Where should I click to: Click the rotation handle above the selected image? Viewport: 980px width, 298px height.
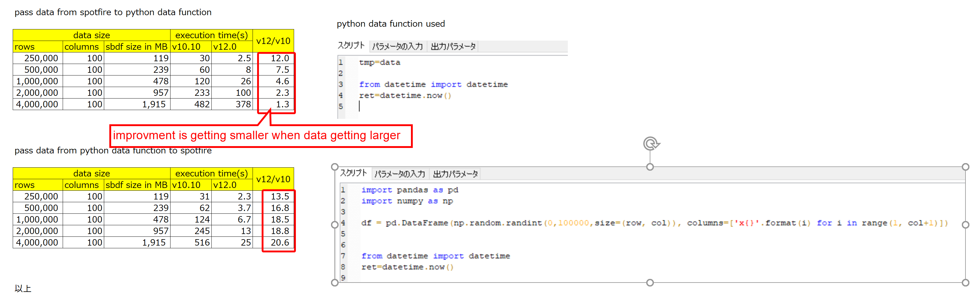[651, 143]
